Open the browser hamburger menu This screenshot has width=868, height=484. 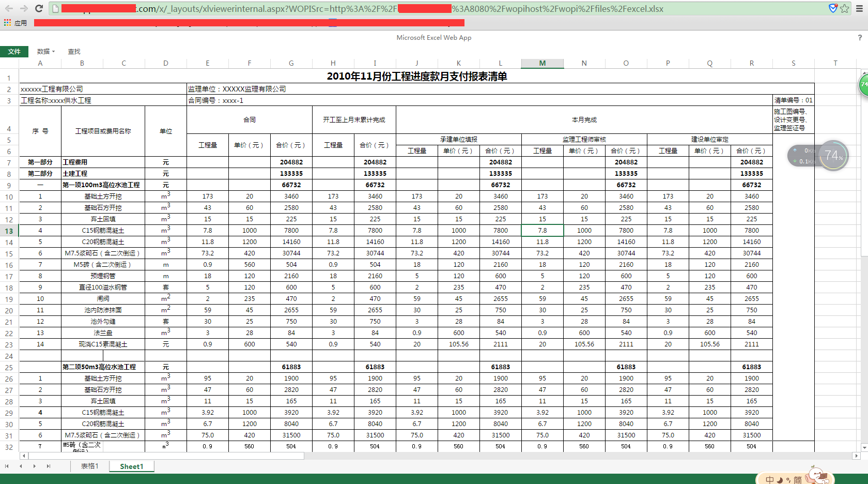[860, 8]
